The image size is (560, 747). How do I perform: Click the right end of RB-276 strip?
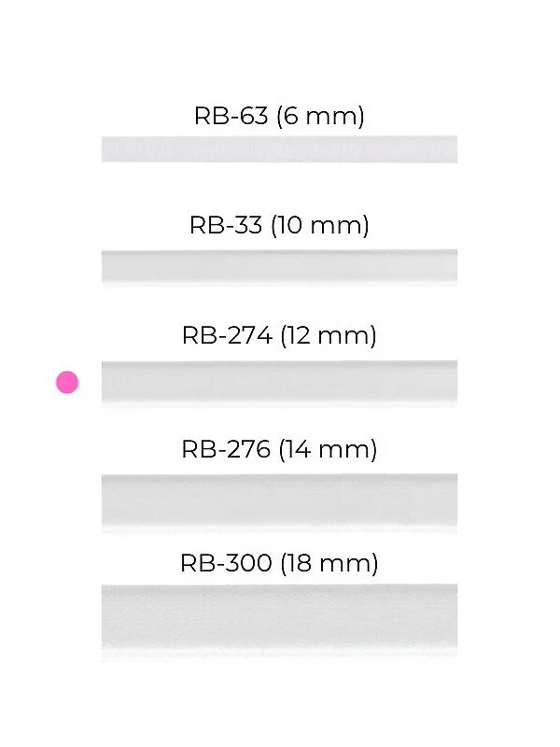pyautogui.click(x=450, y=500)
